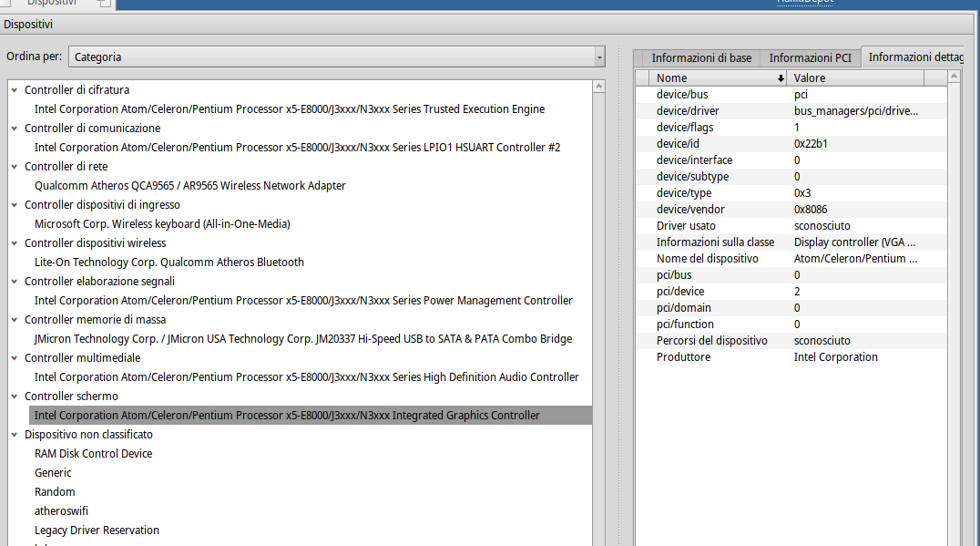Click the Controller schermo category label

click(x=71, y=396)
